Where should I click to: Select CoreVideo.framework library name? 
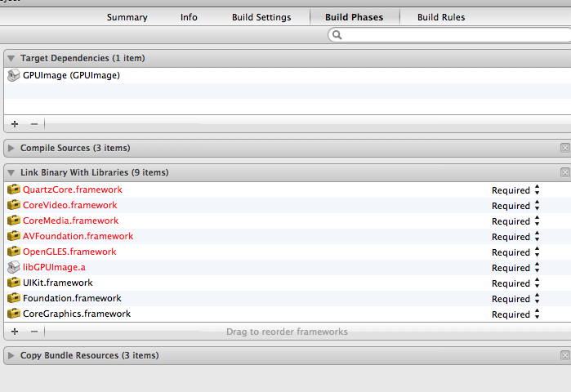[70, 205]
